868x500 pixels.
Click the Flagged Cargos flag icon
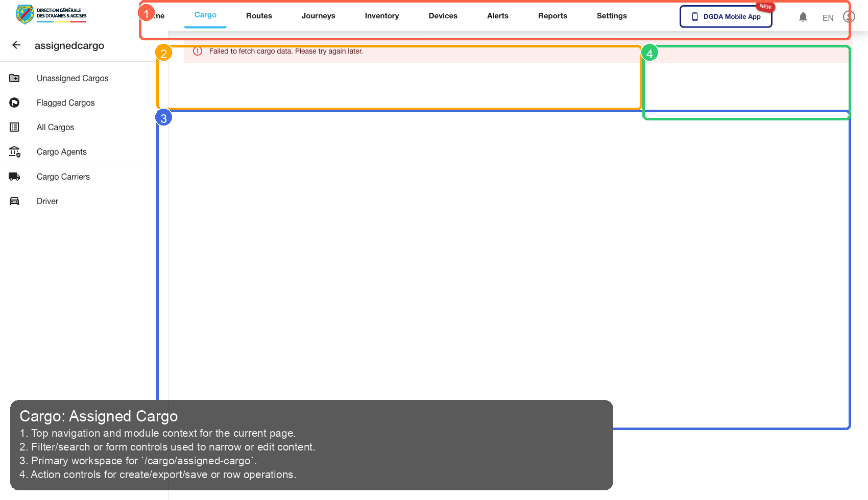pyautogui.click(x=14, y=103)
